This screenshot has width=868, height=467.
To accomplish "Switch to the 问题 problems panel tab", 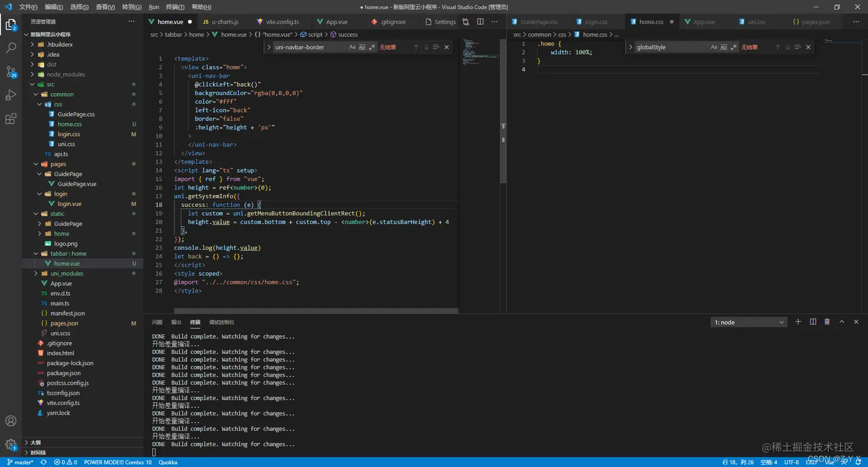I will pyautogui.click(x=157, y=322).
